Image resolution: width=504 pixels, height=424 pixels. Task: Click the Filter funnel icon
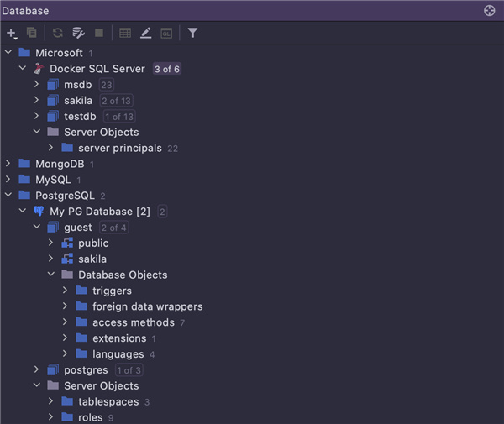[192, 33]
